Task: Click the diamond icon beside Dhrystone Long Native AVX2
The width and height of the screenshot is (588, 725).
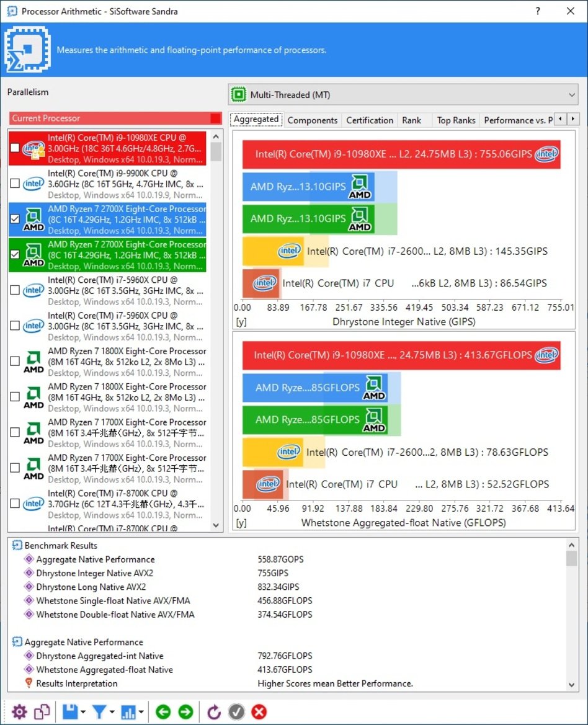Action: [29, 587]
